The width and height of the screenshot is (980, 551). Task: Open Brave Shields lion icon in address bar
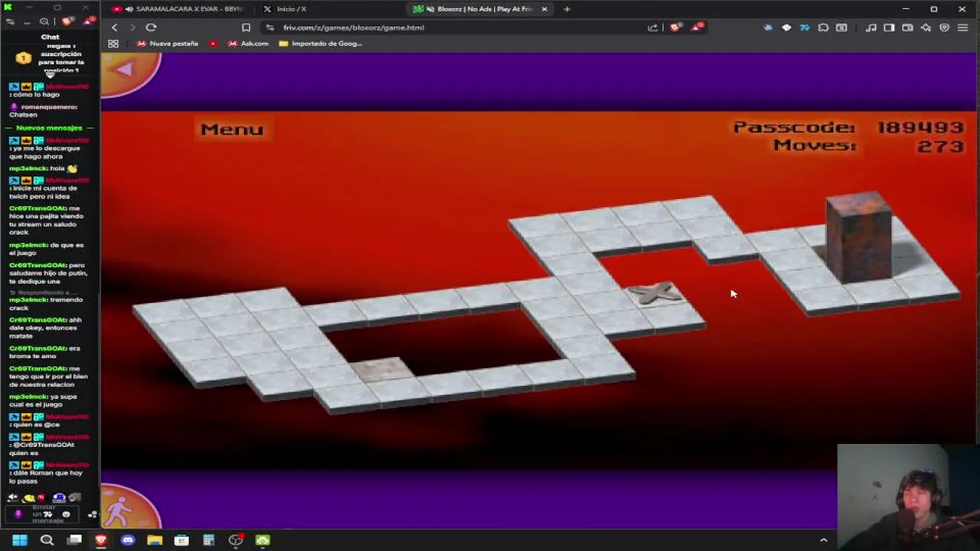[675, 28]
